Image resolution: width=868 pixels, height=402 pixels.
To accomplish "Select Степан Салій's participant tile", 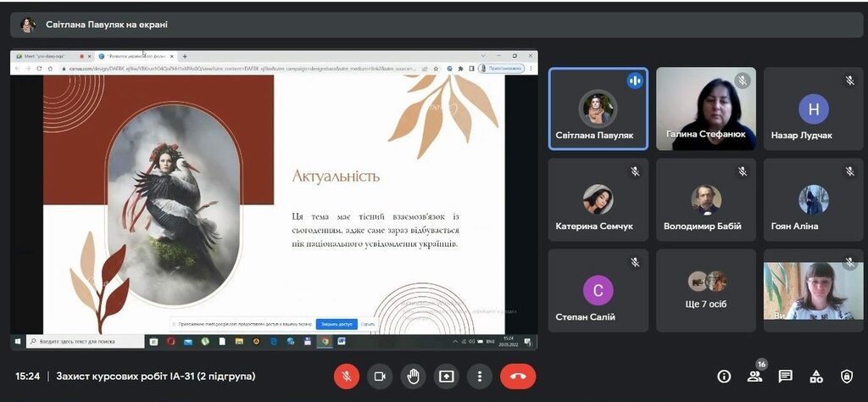I will (598, 289).
